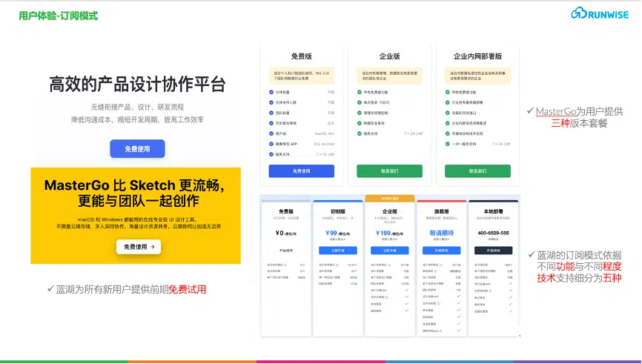Click red 三种 text in MasterGo note
Viewport: 642px width, 364px height.
[560, 123]
